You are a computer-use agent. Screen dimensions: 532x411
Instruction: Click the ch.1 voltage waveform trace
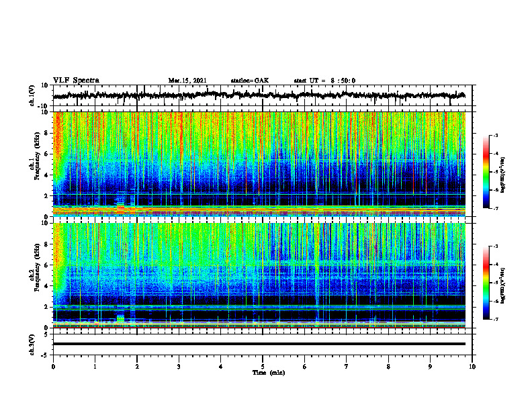pyautogui.click(x=259, y=95)
